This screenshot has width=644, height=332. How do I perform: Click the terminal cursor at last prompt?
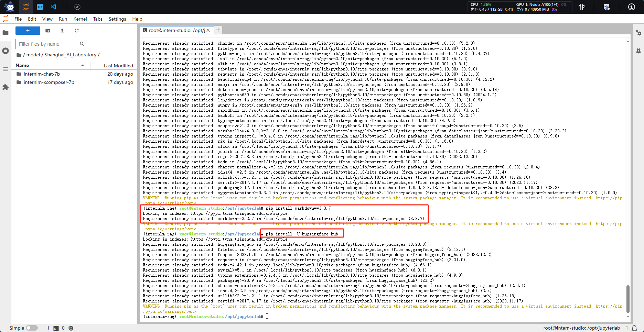pos(267,316)
